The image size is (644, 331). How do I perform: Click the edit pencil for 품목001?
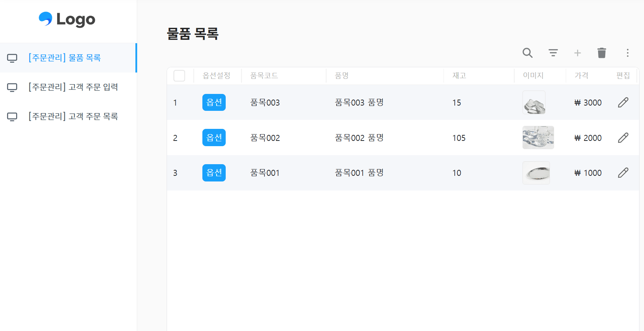click(x=623, y=173)
